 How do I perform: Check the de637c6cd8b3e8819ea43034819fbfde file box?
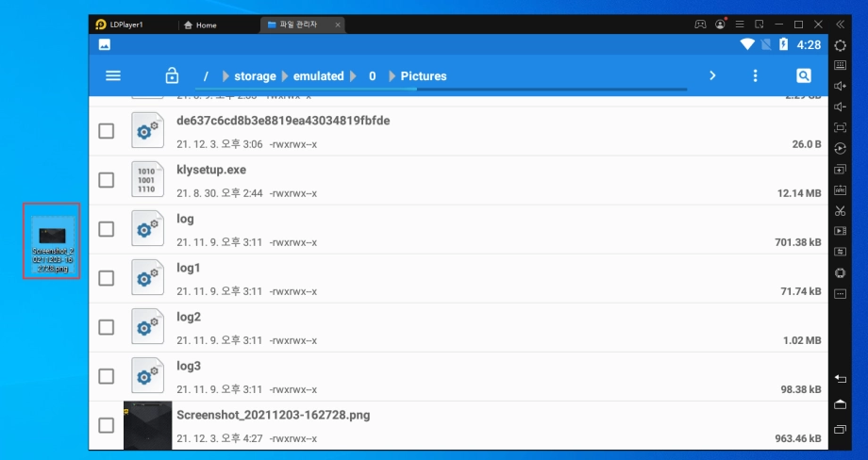(x=107, y=131)
